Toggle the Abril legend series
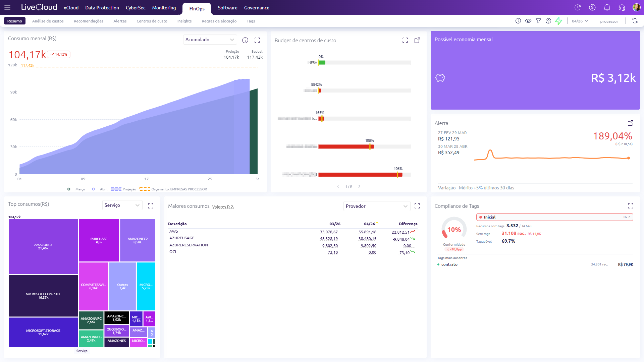Image resolution: width=644 pixels, height=362 pixels. [x=100, y=189]
